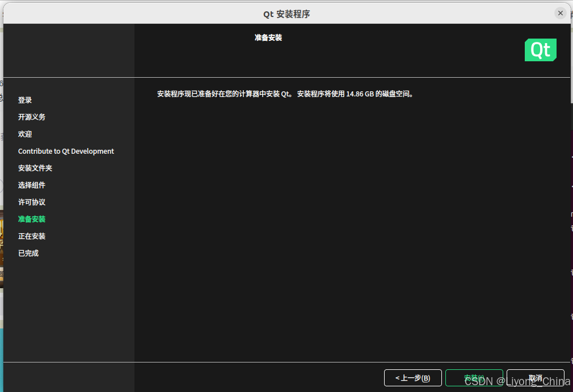Click the Qt 安装程序 window title
573x392 pixels.
[x=286, y=14]
